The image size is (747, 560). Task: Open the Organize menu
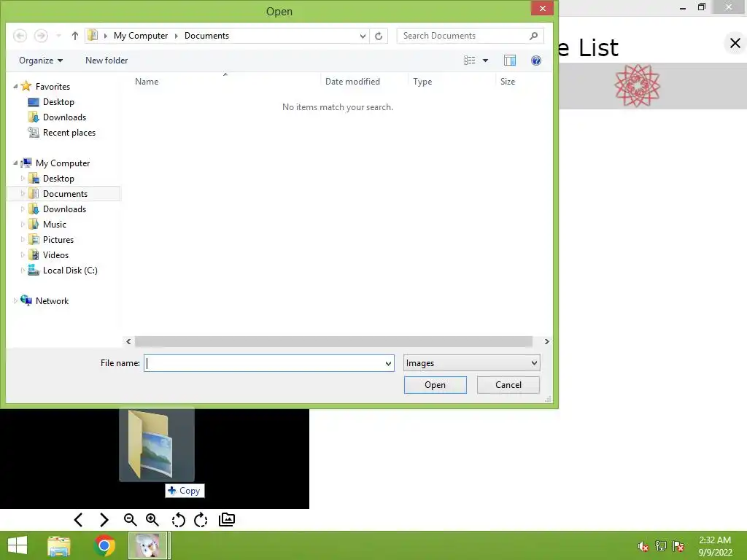pyautogui.click(x=41, y=61)
